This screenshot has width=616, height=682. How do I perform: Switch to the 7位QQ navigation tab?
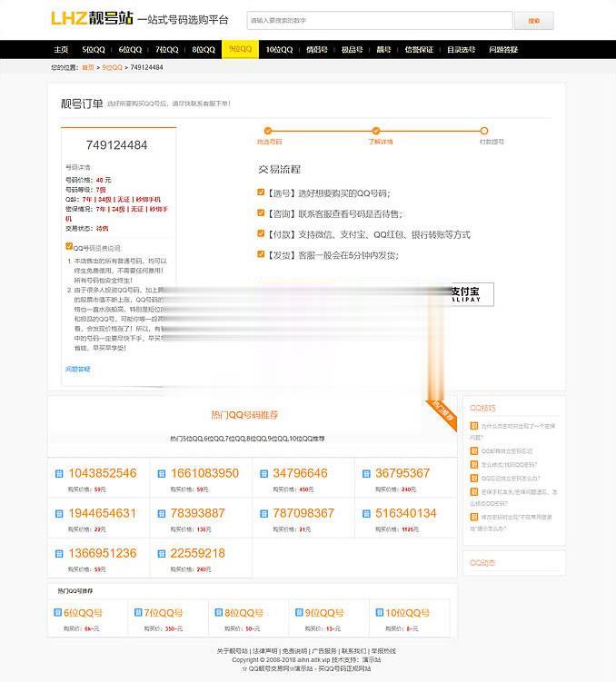pyautogui.click(x=166, y=50)
